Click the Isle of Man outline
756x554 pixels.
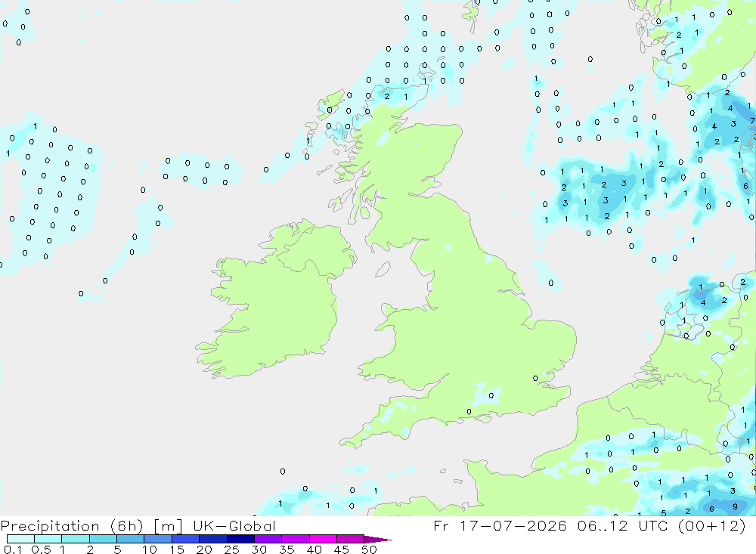[x=383, y=269]
